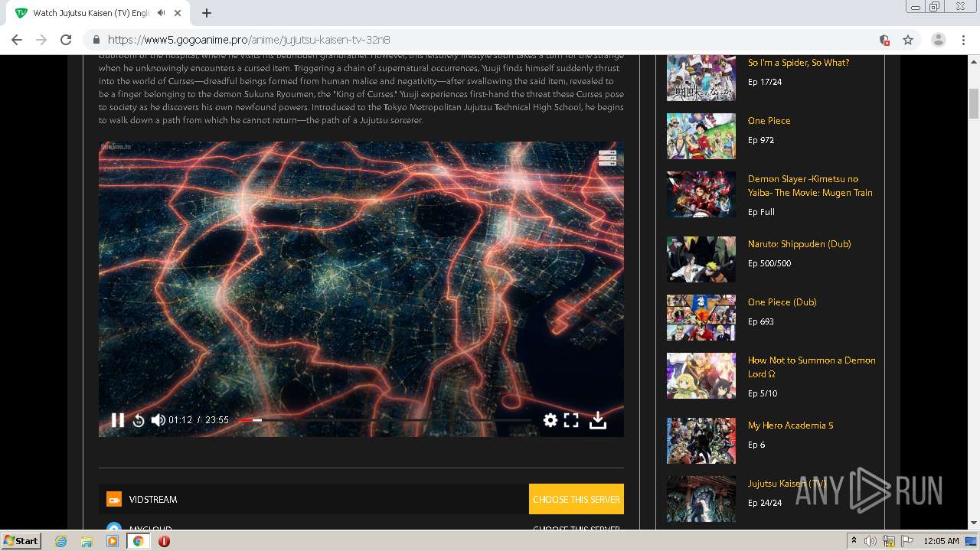Image resolution: width=980 pixels, height=551 pixels.
Task: Open Action Center flag icon
Action: tap(907, 541)
